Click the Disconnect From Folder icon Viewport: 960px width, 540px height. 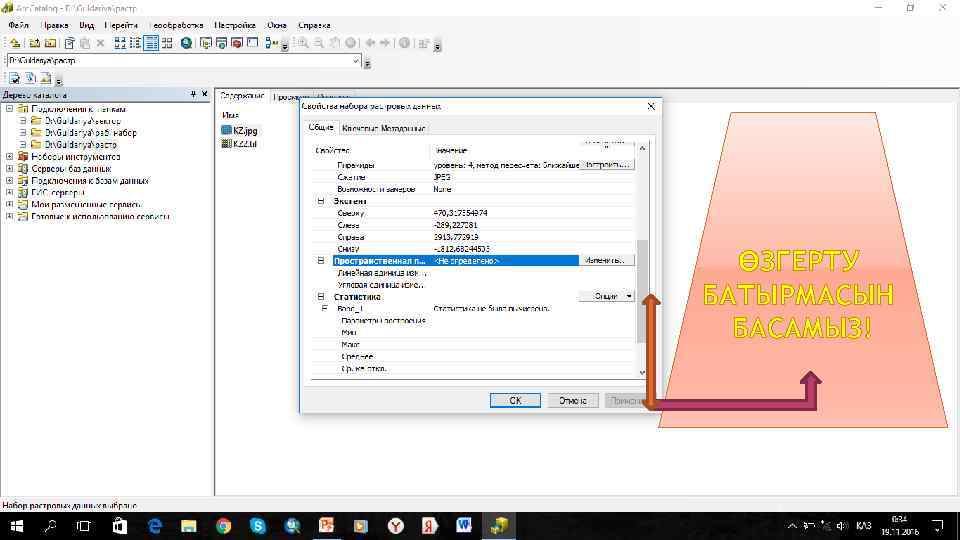(x=51, y=43)
